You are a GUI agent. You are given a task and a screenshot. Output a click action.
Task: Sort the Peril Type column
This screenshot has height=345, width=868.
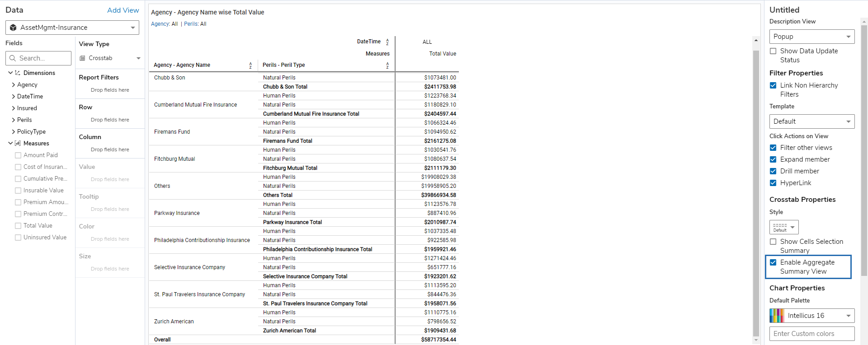[387, 65]
